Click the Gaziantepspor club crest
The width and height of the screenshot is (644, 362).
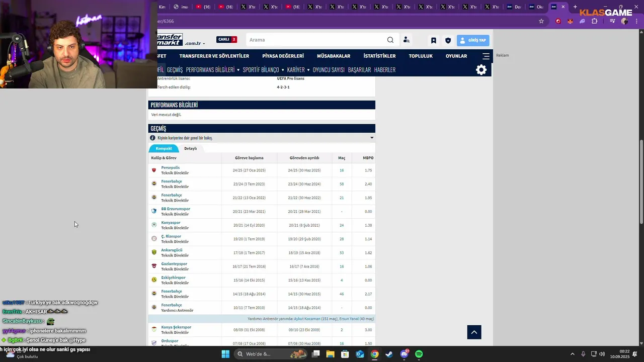(154, 266)
